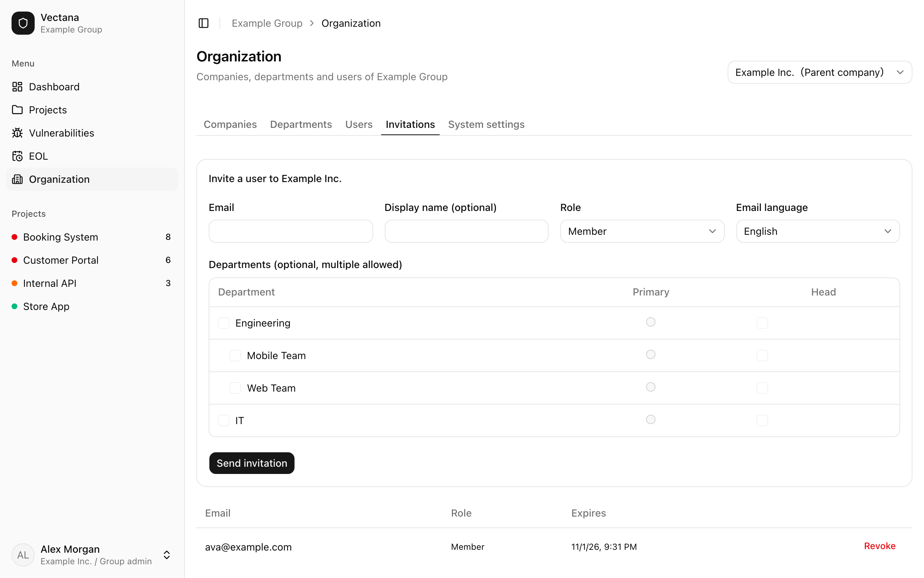
Task: Open the System settings tab
Action: pos(486,124)
